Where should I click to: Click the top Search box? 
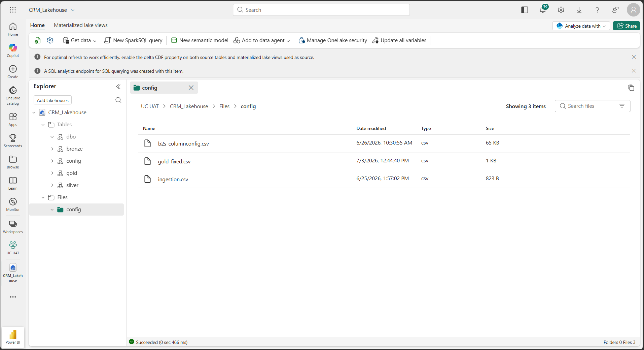click(321, 10)
